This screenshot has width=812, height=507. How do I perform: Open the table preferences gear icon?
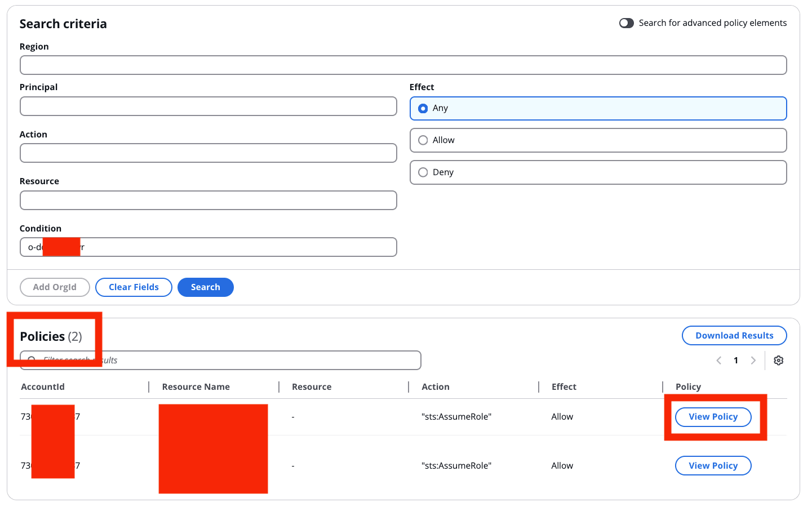[779, 361]
